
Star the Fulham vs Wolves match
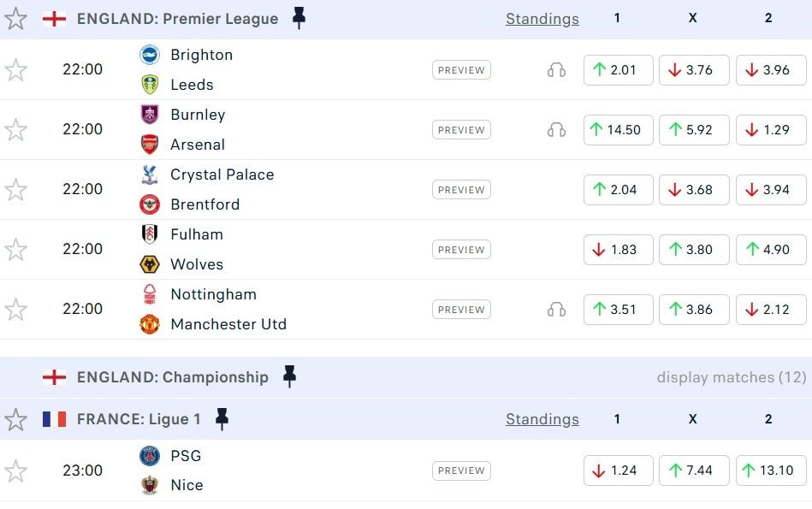pyautogui.click(x=16, y=250)
